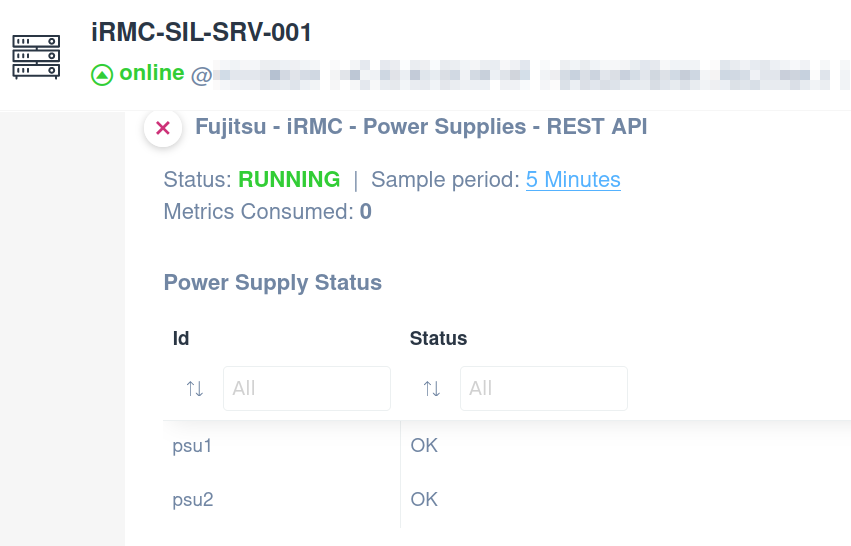
Task: Click the OK status in psu2 row
Action: tap(424, 499)
